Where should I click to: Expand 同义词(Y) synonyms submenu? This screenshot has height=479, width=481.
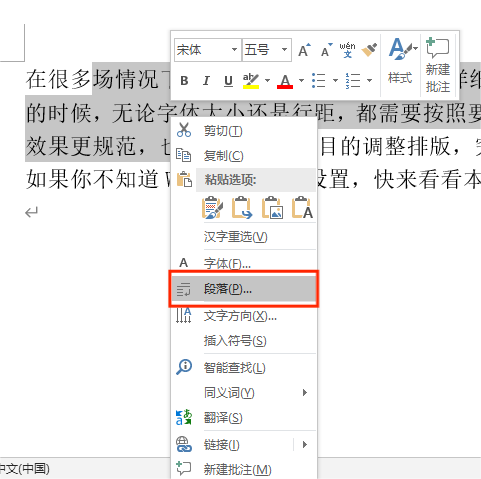click(243, 393)
